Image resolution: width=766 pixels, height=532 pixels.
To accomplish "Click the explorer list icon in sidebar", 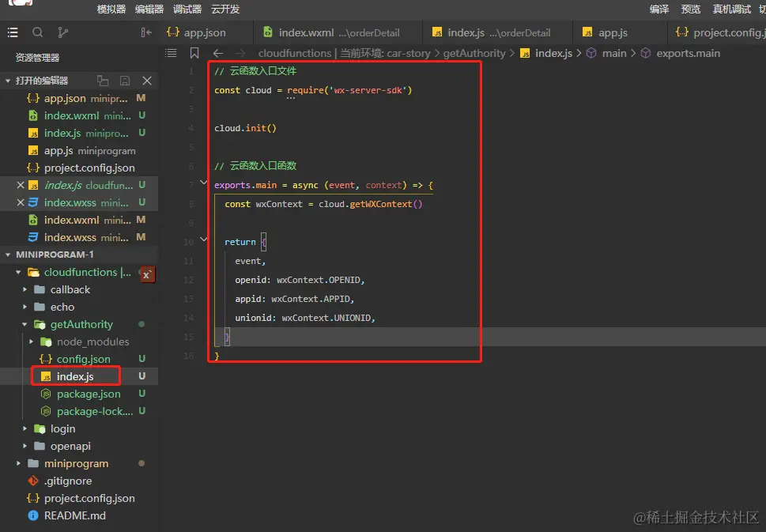I will pyautogui.click(x=13, y=32).
